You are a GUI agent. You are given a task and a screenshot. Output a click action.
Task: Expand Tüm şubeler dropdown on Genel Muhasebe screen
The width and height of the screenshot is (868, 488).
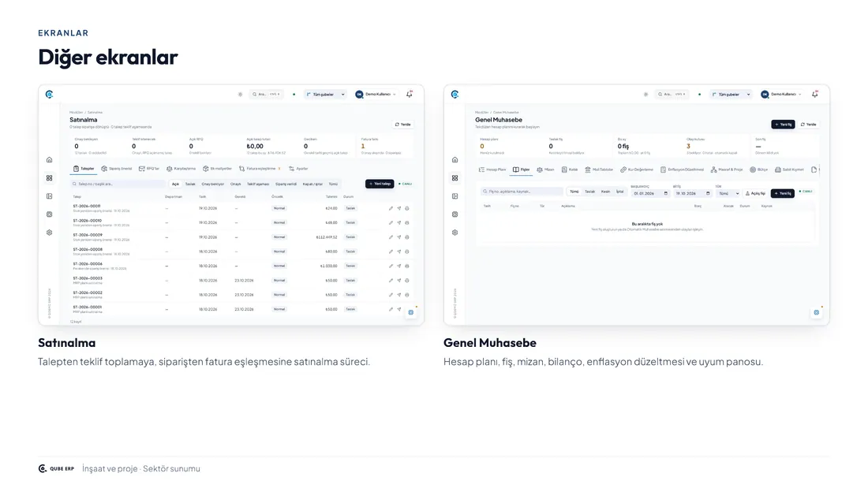click(731, 95)
